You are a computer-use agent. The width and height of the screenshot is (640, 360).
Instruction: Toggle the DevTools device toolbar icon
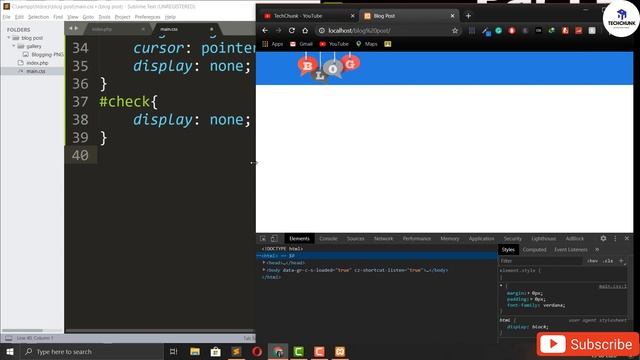click(x=274, y=238)
